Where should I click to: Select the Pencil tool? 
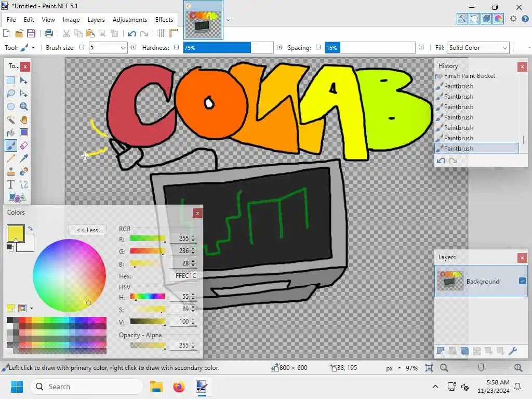tap(10, 158)
